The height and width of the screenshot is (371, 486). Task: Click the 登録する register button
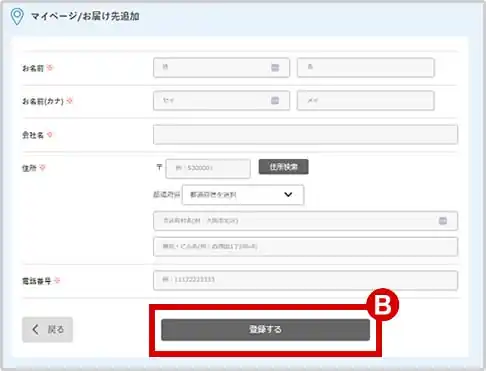pos(265,330)
